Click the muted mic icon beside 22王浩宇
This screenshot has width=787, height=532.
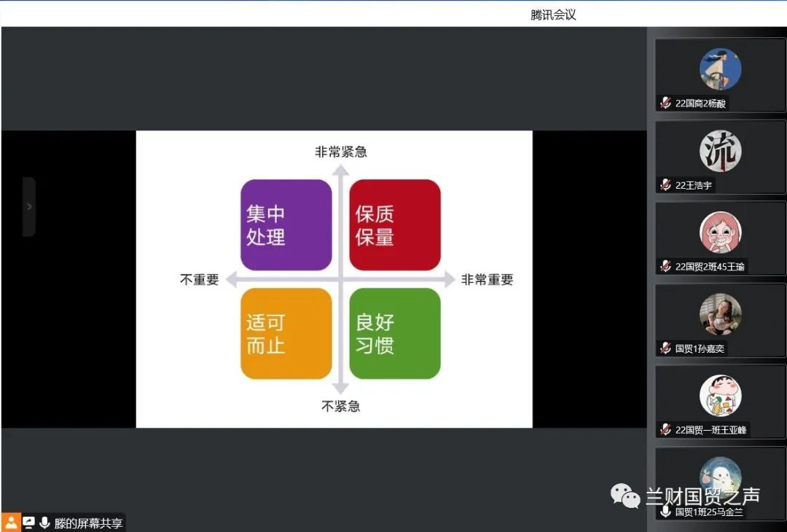tap(665, 184)
